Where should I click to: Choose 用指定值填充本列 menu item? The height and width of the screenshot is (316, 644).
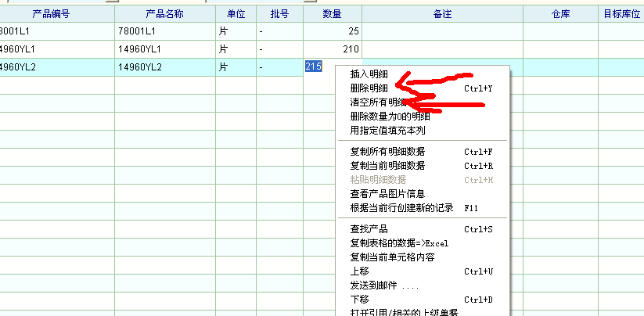click(387, 131)
